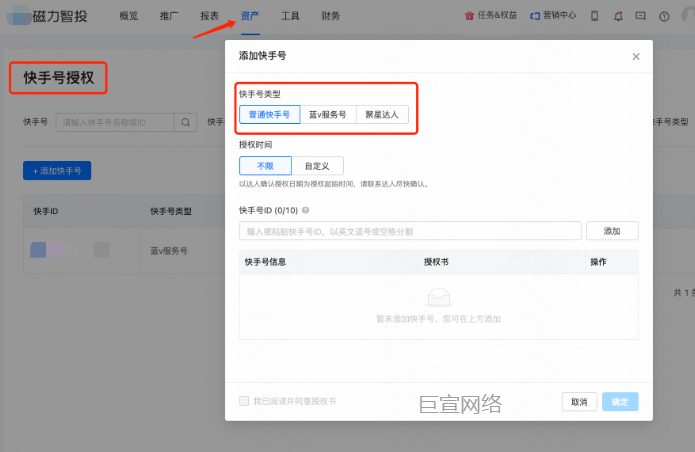Click the mobile phone icon in header
This screenshot has width=695, height=452.
(x=595, y=16)
